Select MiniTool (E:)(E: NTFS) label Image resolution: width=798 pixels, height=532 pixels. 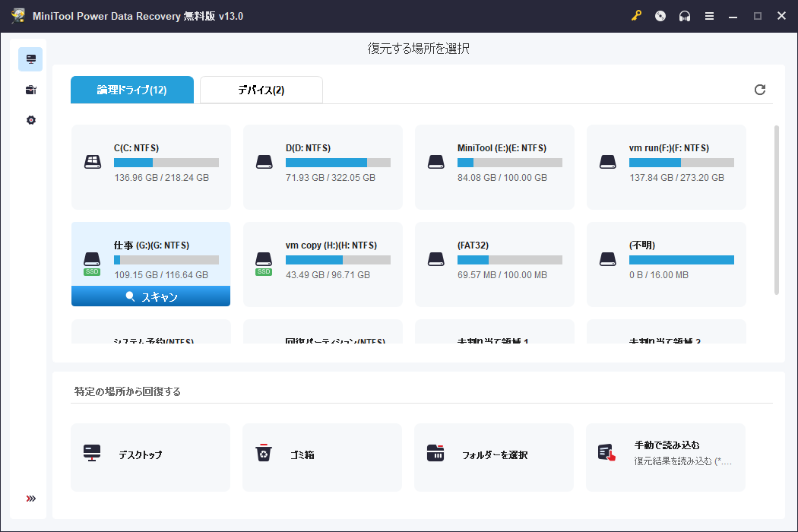[502, 148]
